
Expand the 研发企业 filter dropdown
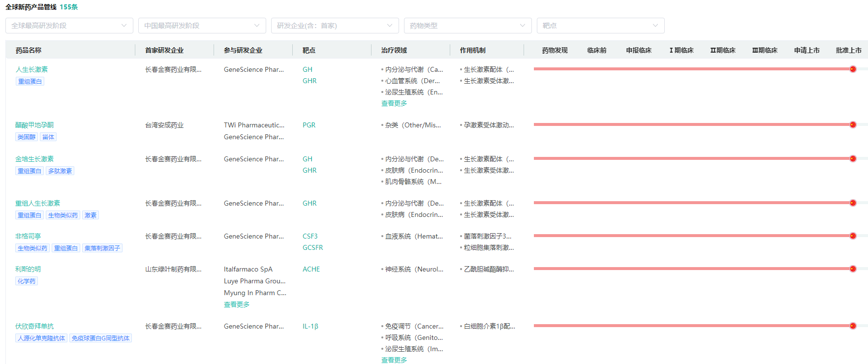335,26
